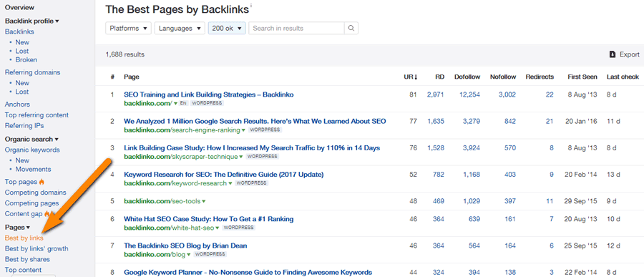Sort by First Seen column header

tap(582, 77)
